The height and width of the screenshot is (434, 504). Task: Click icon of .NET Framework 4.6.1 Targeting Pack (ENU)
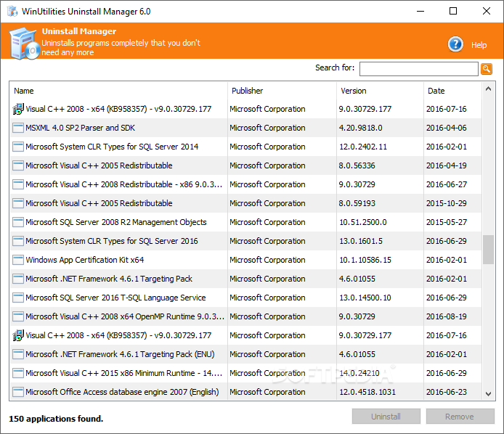[18, 354]
